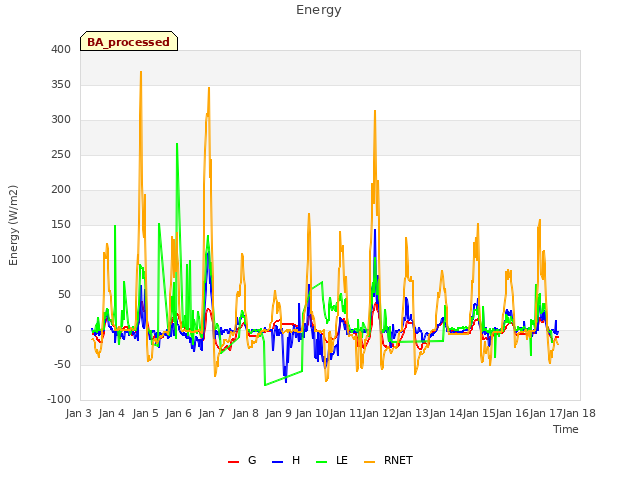Click the 100 y-axis tick label
This screenshot has width=640, height=480.
(x=61, y=260)
